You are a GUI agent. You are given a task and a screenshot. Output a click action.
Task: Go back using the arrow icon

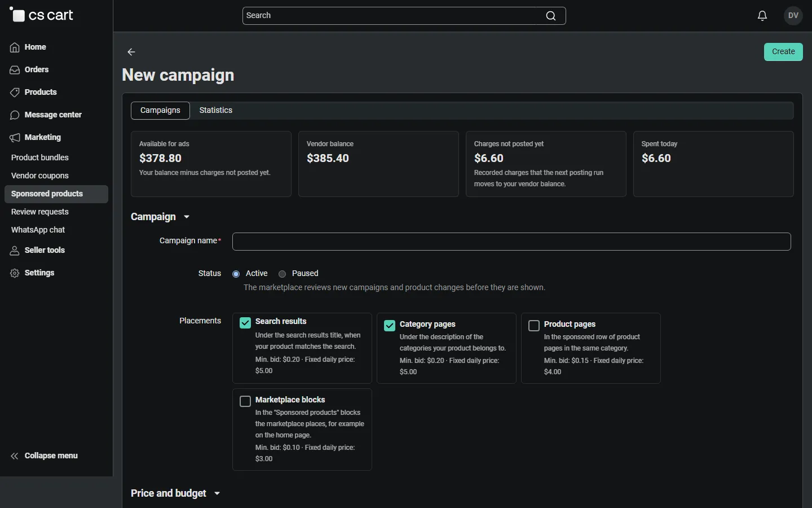pos(131,52)
